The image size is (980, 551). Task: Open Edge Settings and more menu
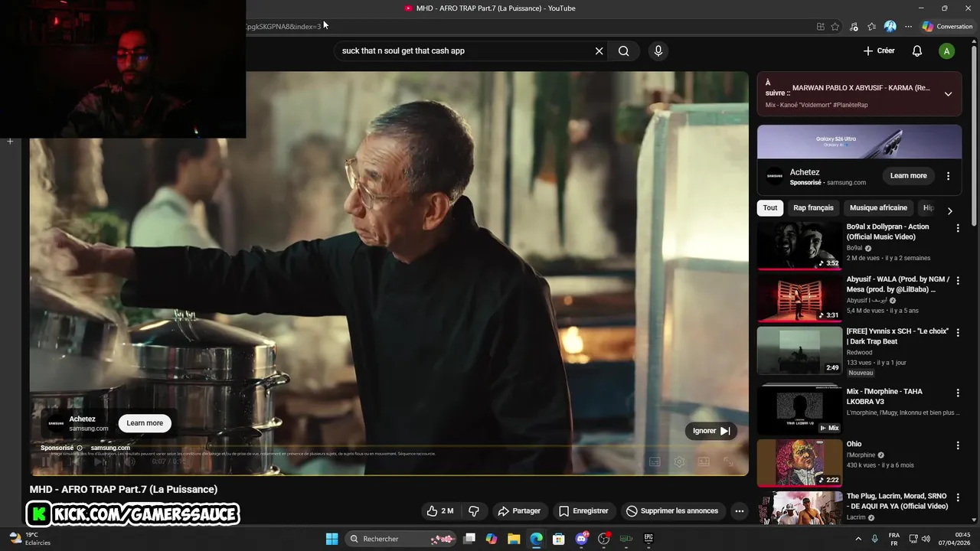pos(909,27)
